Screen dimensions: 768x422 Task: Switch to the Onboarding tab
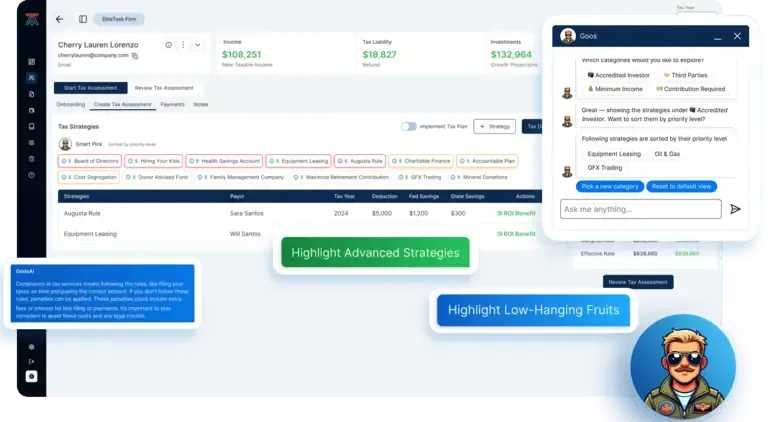click(x=71, y=104)
